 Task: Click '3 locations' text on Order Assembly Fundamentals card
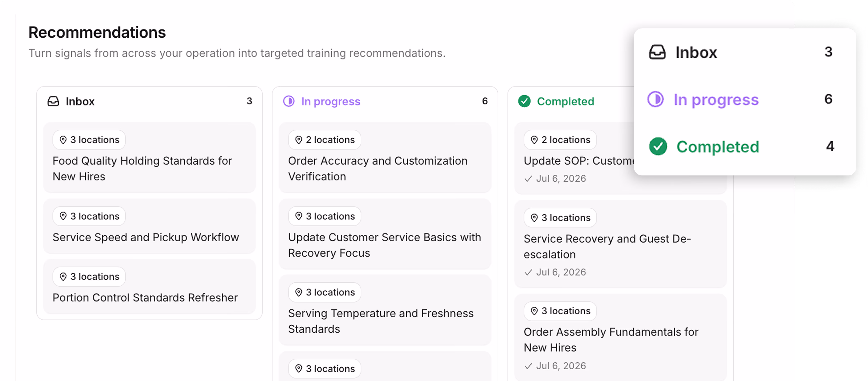[566, 311]
